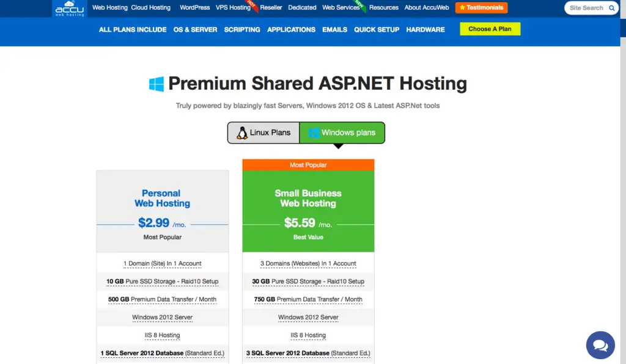This screenshot has width=626, height=364.
Task: Click the Windows icon on Windows plans
Action: 314,133
